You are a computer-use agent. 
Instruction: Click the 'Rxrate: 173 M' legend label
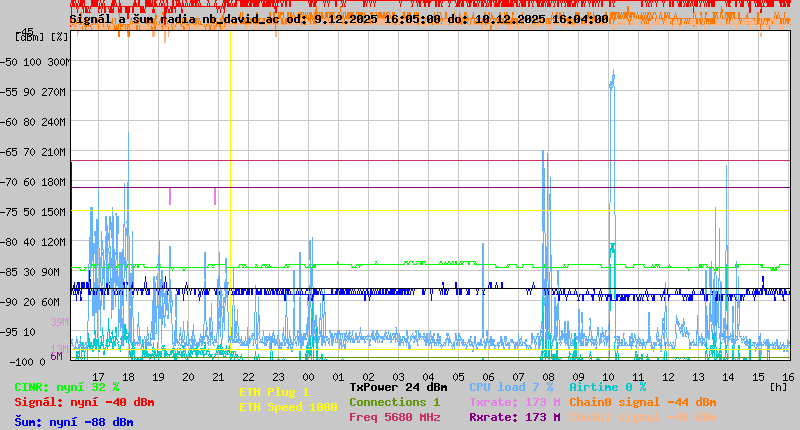pyautogui.click(x=515, y=417)
